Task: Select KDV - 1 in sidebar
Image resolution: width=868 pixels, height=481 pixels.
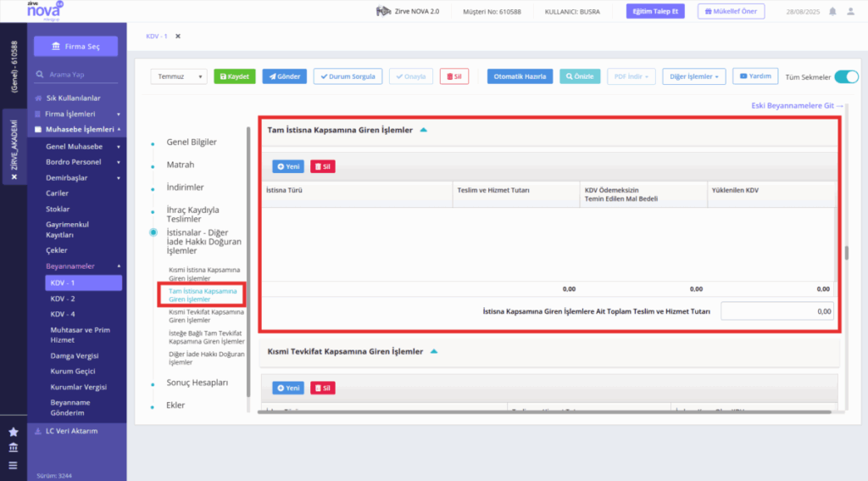Action: [x=84, y=282]
